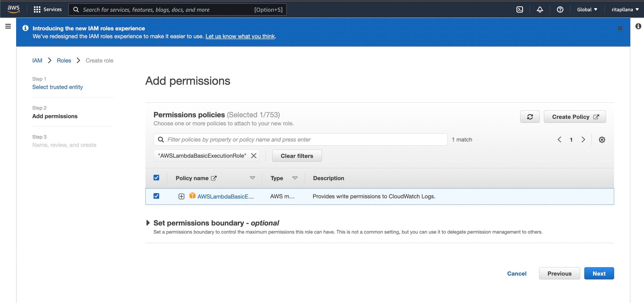This screenshot has width=644, height=303.
Task: Click the Description column header
Action: pos(328,178)
